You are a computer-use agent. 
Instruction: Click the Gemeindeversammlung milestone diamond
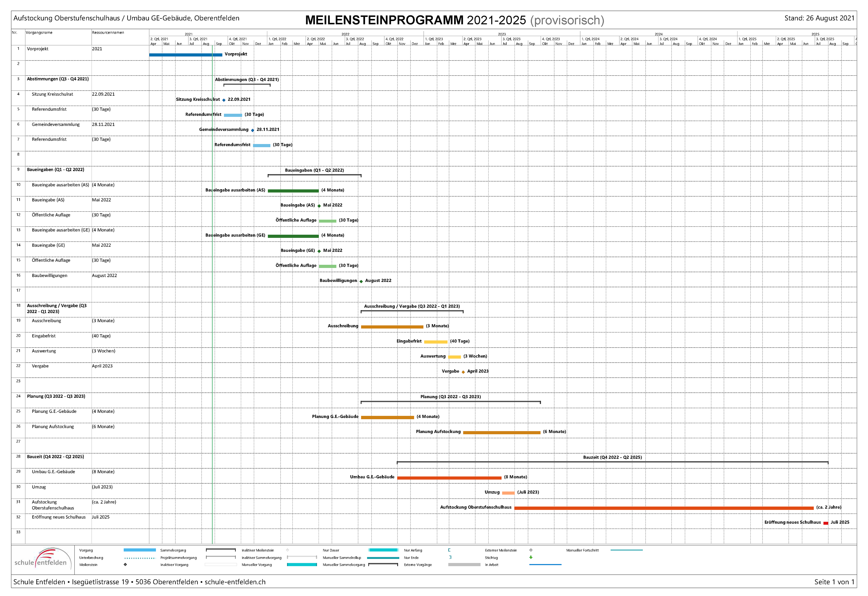(x=253, y=130)
